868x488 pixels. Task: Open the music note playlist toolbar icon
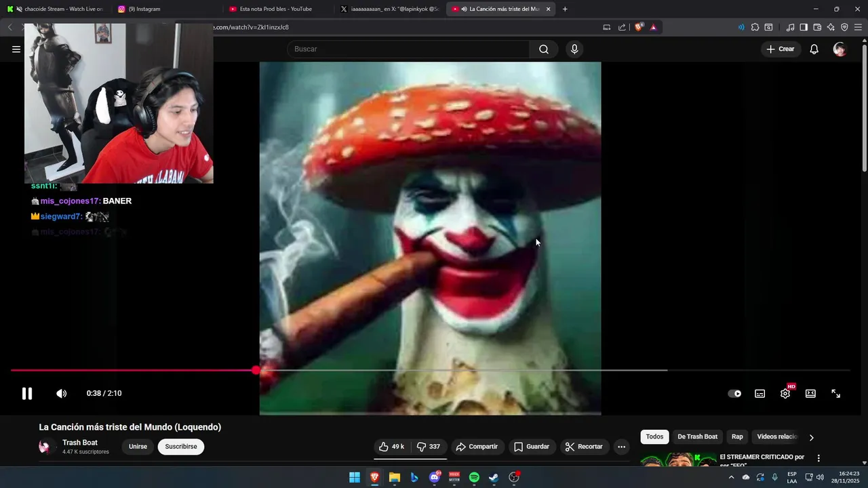coord(790,27)
